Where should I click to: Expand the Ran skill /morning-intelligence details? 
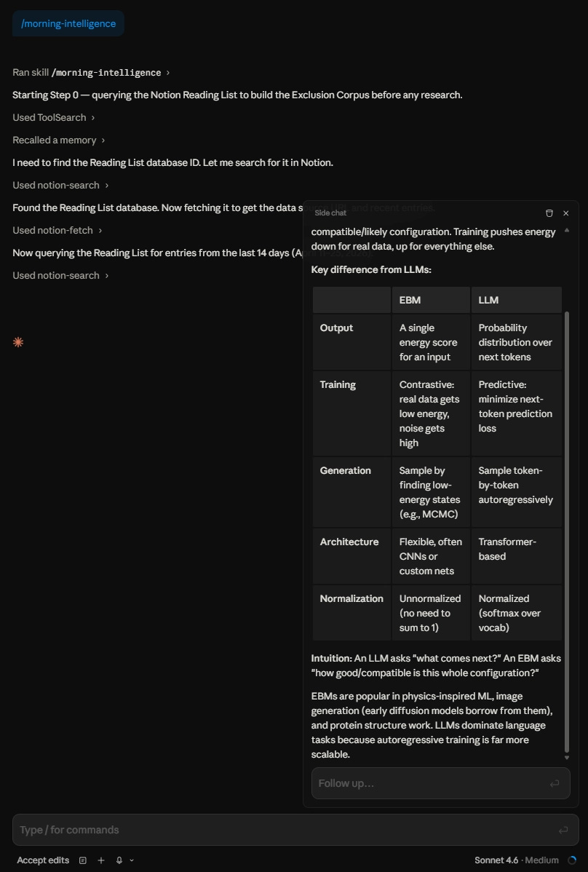click(x=91, y=72)
